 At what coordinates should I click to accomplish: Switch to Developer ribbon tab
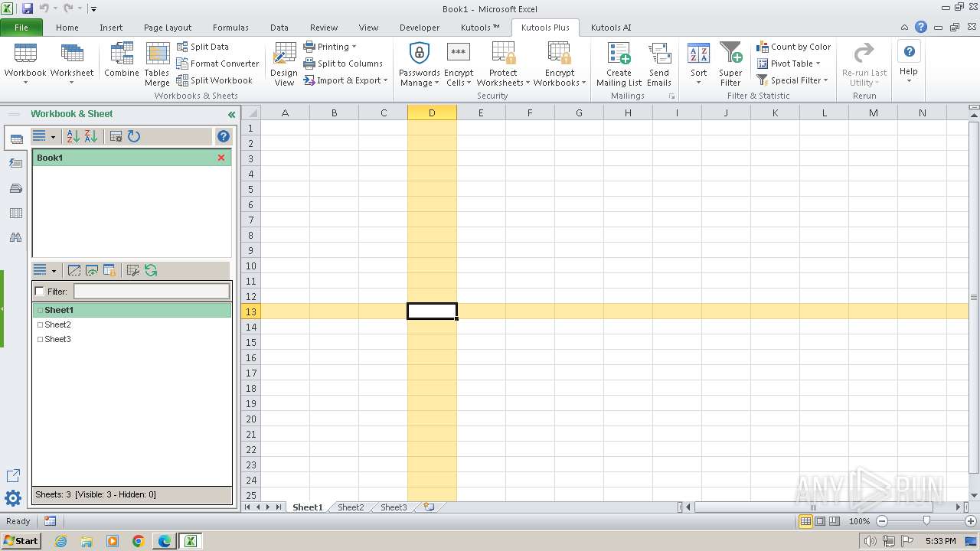click(x=420, y=28)
